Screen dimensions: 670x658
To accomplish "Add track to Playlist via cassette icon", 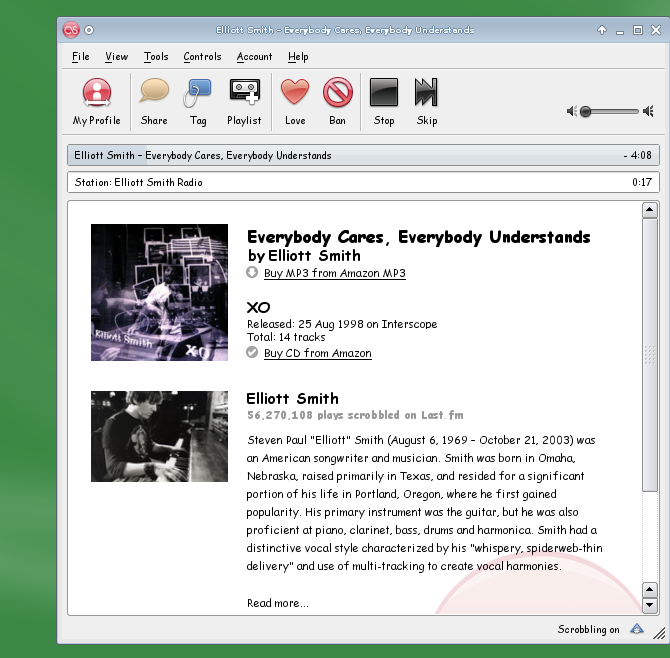I will [x=244, y=91].
